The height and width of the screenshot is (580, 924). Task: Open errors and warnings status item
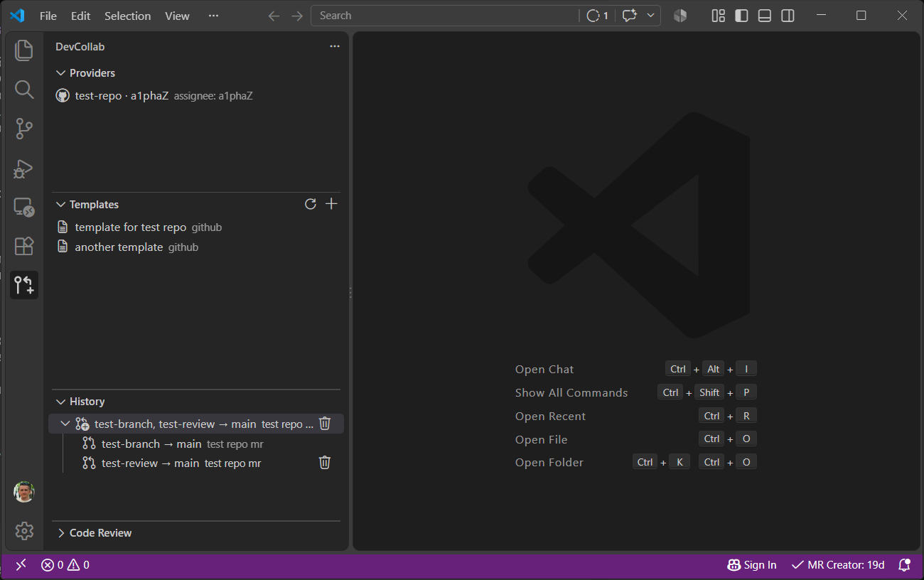[x=65, y=565]
